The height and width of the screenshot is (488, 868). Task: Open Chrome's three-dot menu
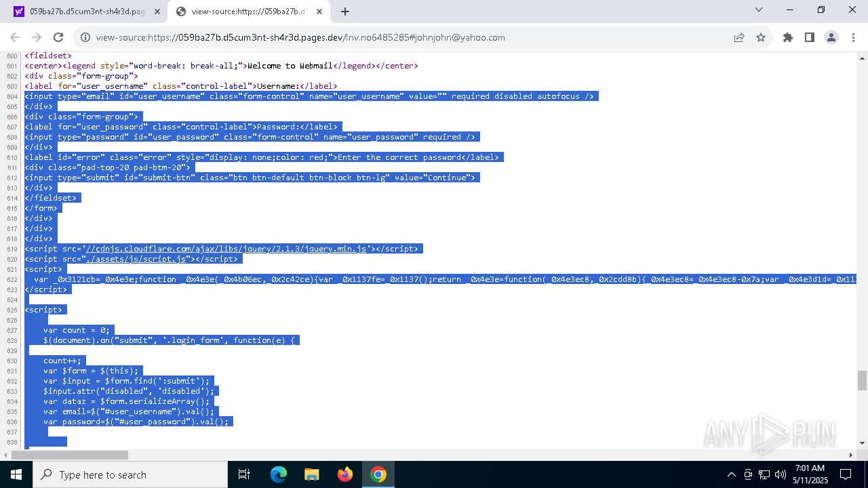click(852, 37)
